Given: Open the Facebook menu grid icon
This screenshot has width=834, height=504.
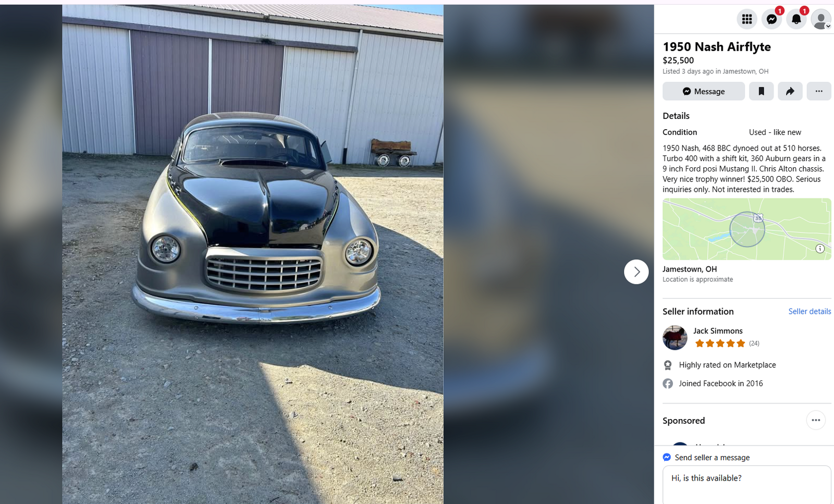Looking at the screenshot, I should [747, 19].
